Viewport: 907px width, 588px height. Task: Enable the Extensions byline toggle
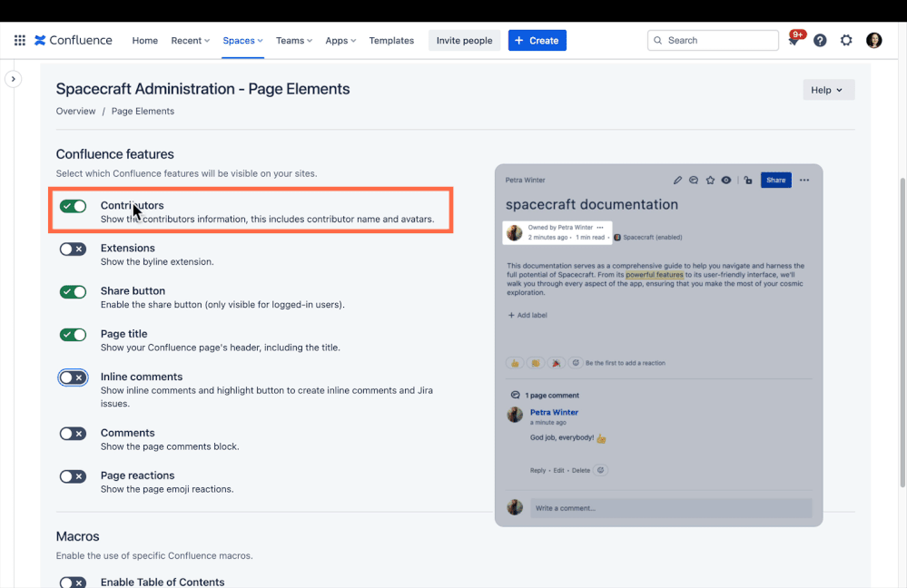(x=73, y=249)
